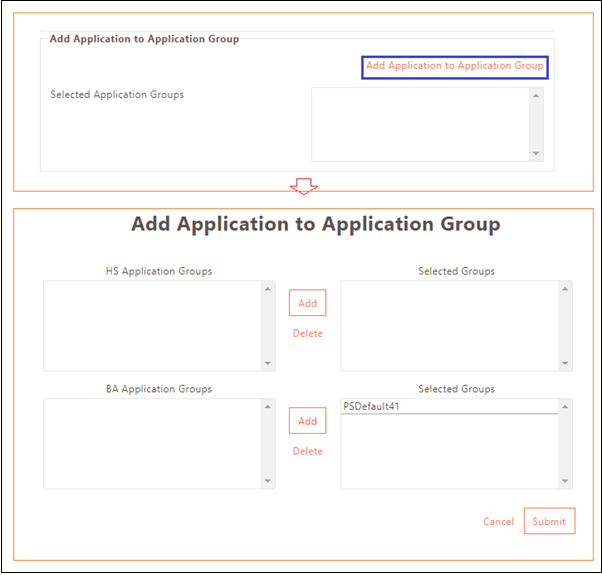
Task: Click inside the Selected Application Groups list box
Action: (x=420, y=124)
